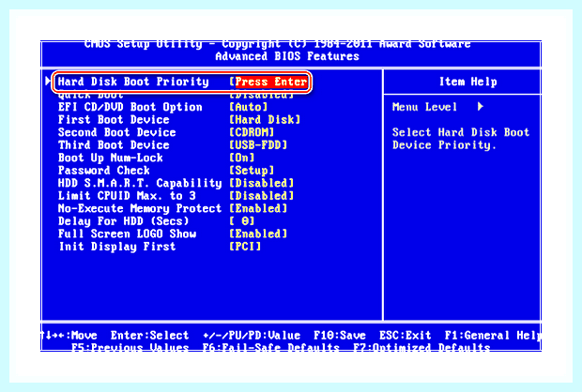Select the Full Screen LOGO Show label
The image size is (582, 392).
coord(127,234)
